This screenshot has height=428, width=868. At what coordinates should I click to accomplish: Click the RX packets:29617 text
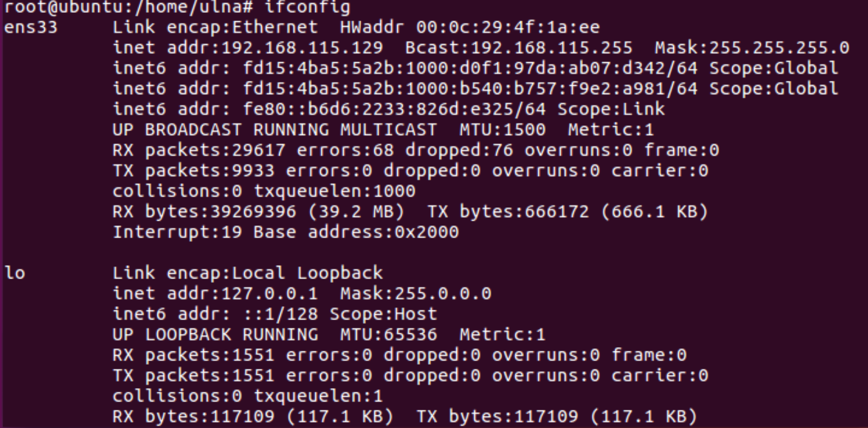199,150
